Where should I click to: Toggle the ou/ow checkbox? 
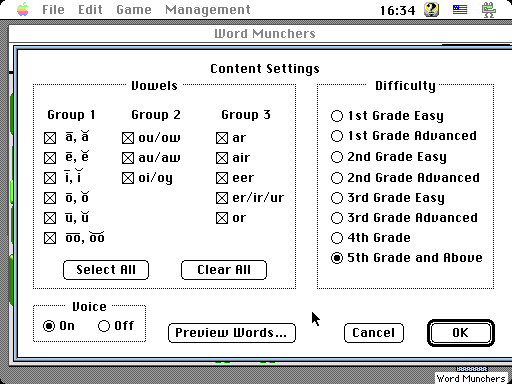click(x=128, y=138)
